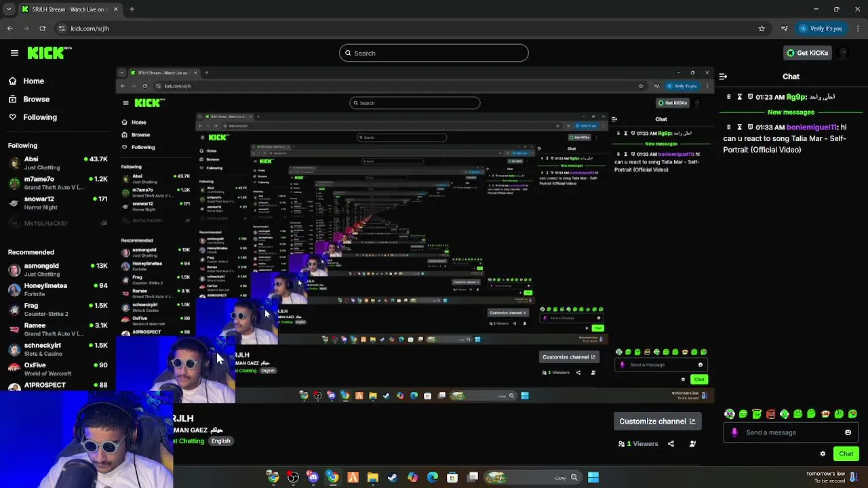The width and height of the screenshot is (868, 488).
Task: Open m7ame7o's channel in Following list
Action: [58, 183]
